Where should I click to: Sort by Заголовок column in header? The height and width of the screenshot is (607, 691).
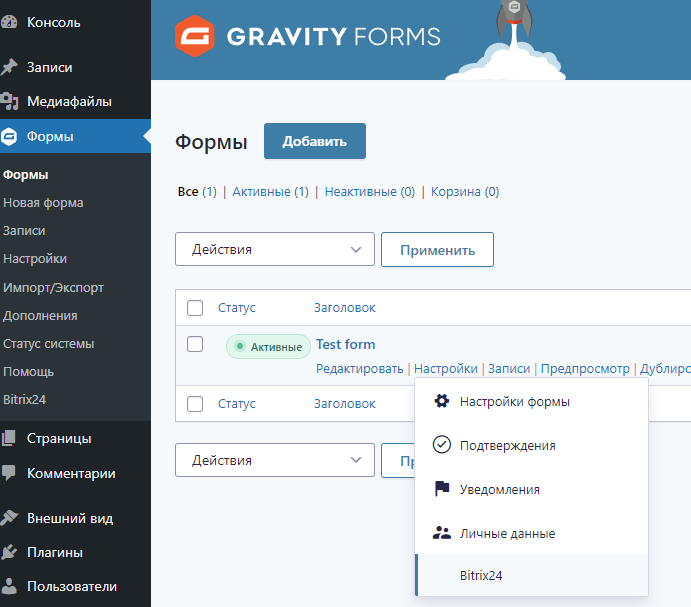point(345,308)
